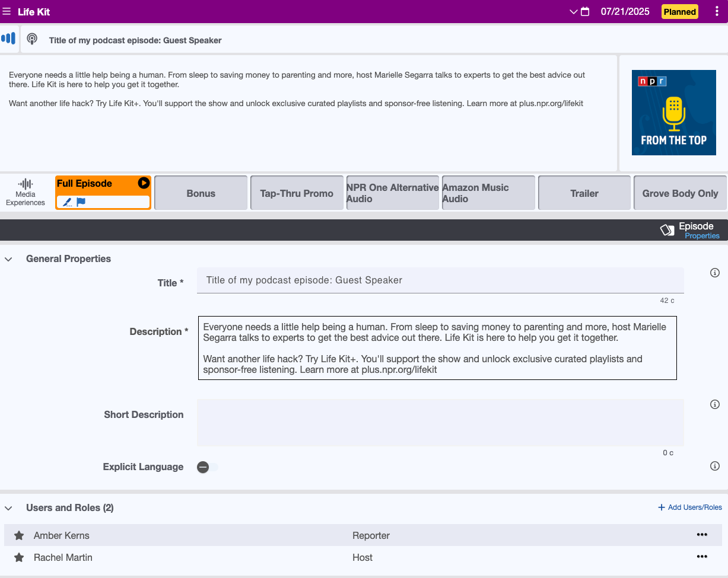The image size is (728, 578).
Task: Click the star icon for Rachel Martin
Action: point(19,557)
